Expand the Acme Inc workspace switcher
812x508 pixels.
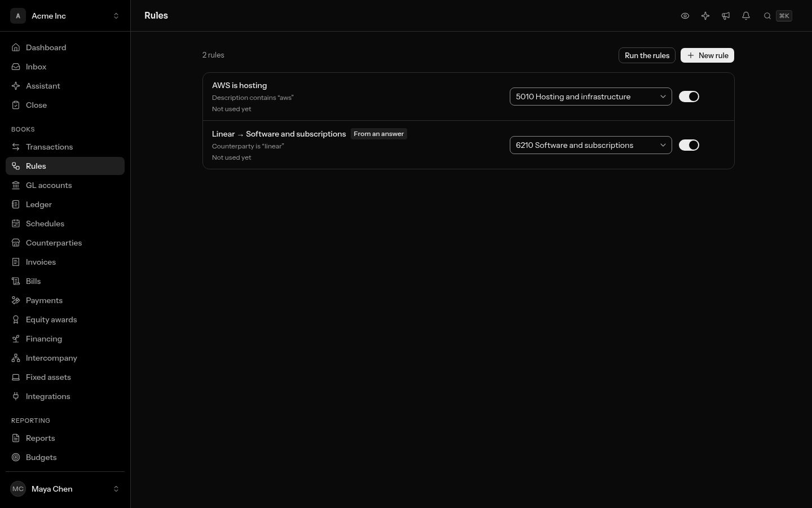coord(65,16)
